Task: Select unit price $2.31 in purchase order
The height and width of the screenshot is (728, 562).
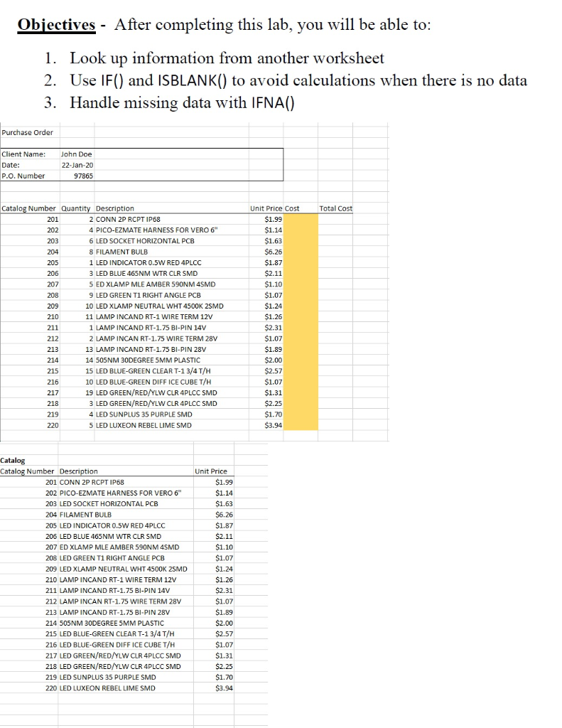Action: (274, 328)
